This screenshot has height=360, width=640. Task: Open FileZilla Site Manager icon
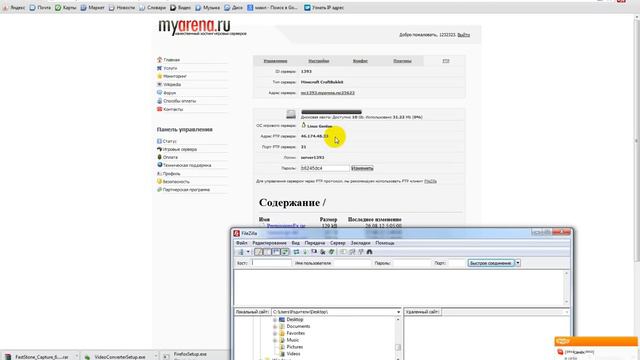[241, 252]
